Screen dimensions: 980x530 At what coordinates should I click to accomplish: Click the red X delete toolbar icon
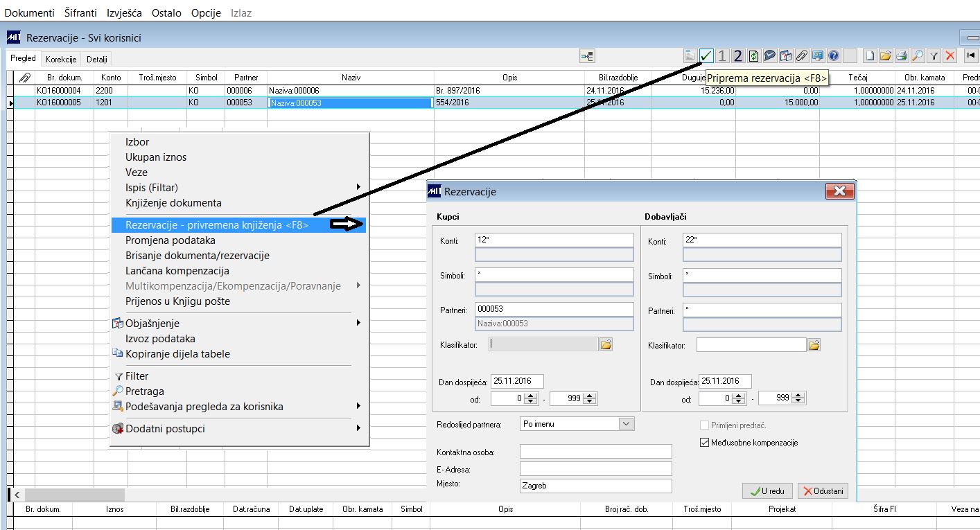950,56
